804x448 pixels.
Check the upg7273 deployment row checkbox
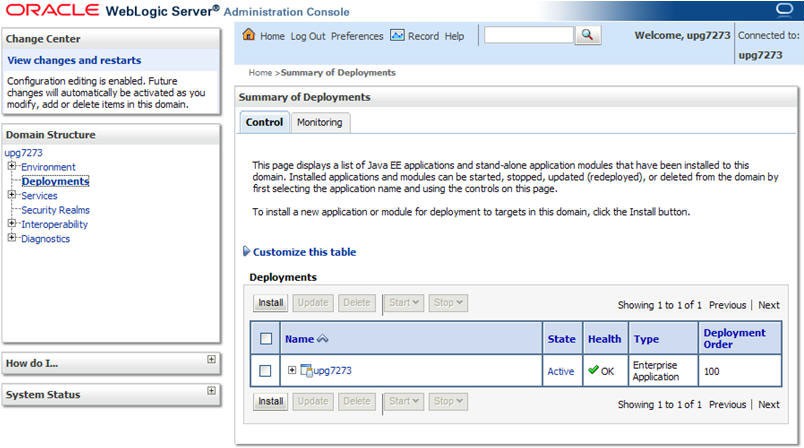(265, 371)
